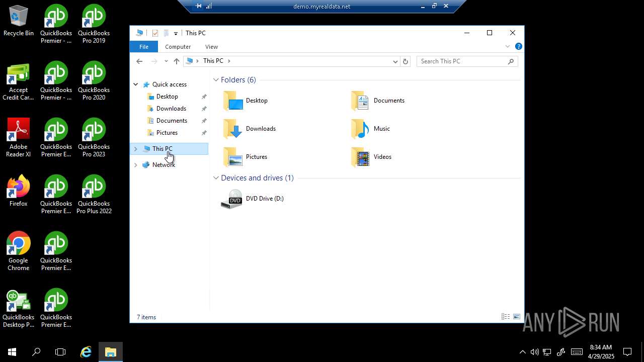Open the Action Center notifications icon
Screen dimensions: 644x362
(627, 352)
